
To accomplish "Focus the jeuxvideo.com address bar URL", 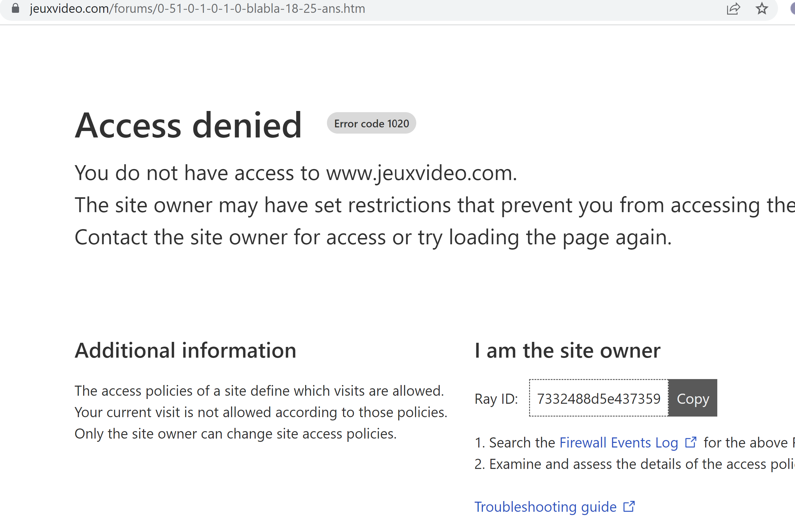I will pyautogui.click(x=197, y=9).
